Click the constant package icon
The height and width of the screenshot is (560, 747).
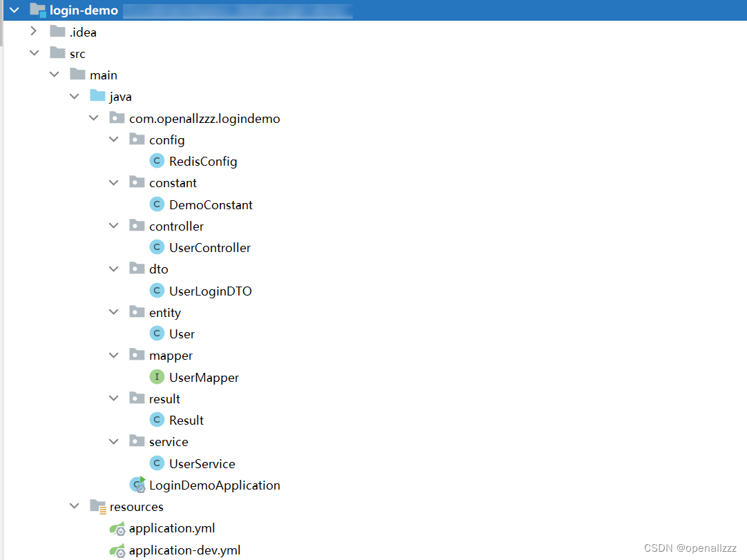point(137,182)
